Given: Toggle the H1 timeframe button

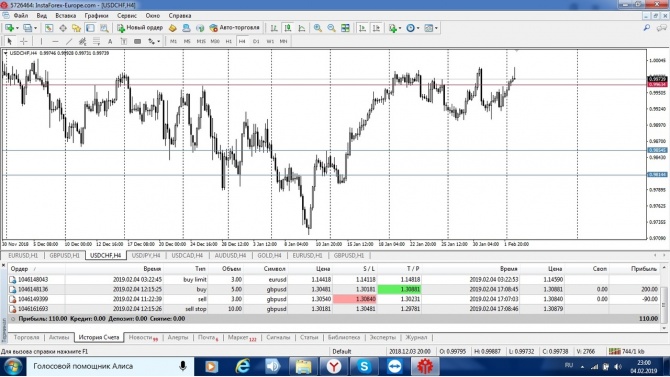Looking at the screenshot, I should [229, 41].
